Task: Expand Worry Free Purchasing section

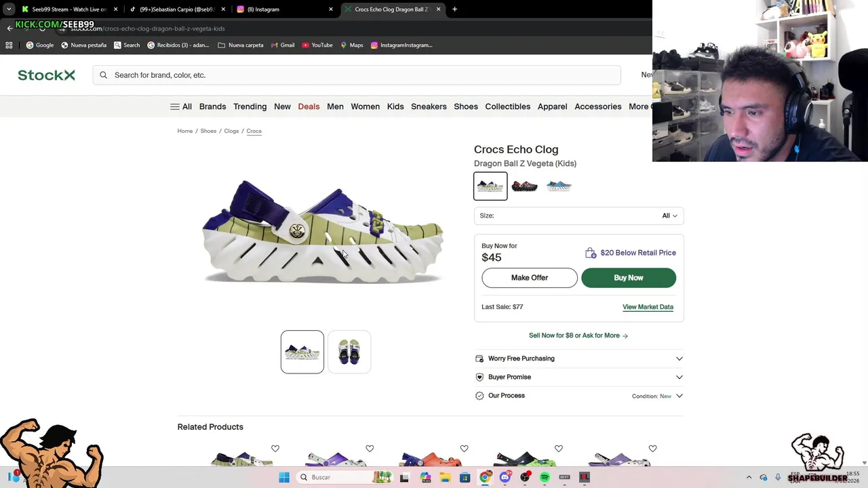Action: pyautogui.click(x=578, y=359)
